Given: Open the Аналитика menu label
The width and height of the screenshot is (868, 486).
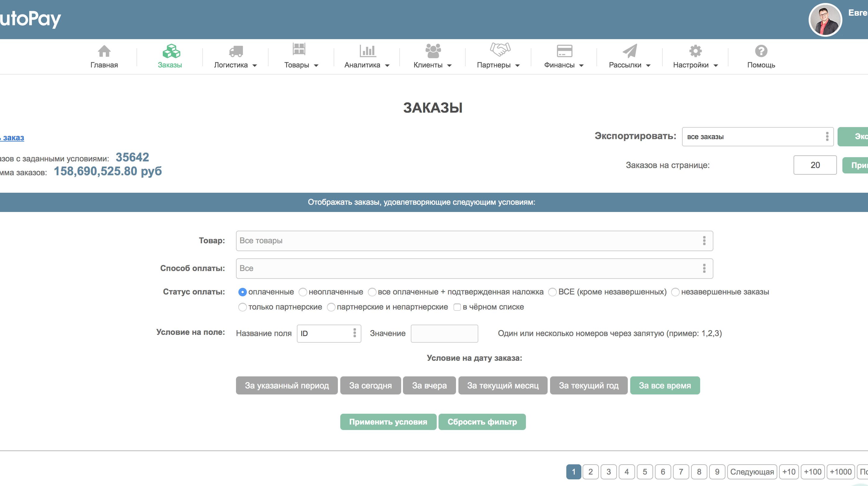Looking at the screenshot, I should [362, 65].
